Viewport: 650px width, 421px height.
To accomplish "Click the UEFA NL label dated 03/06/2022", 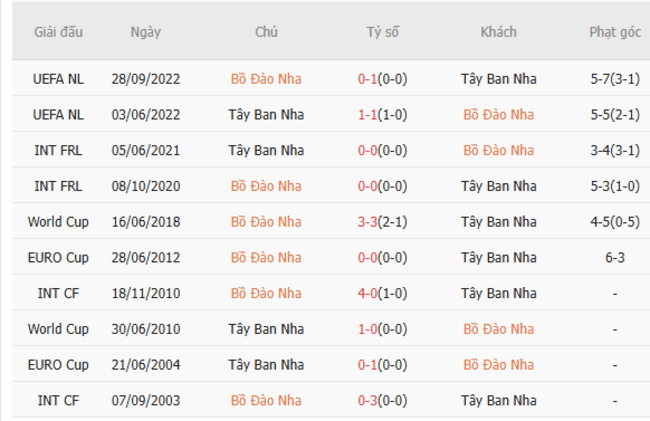I will [58, 114].
